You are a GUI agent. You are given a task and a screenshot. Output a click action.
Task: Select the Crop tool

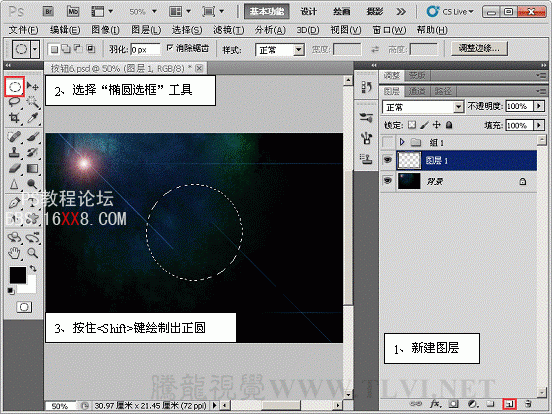click(x=14, y=118)
